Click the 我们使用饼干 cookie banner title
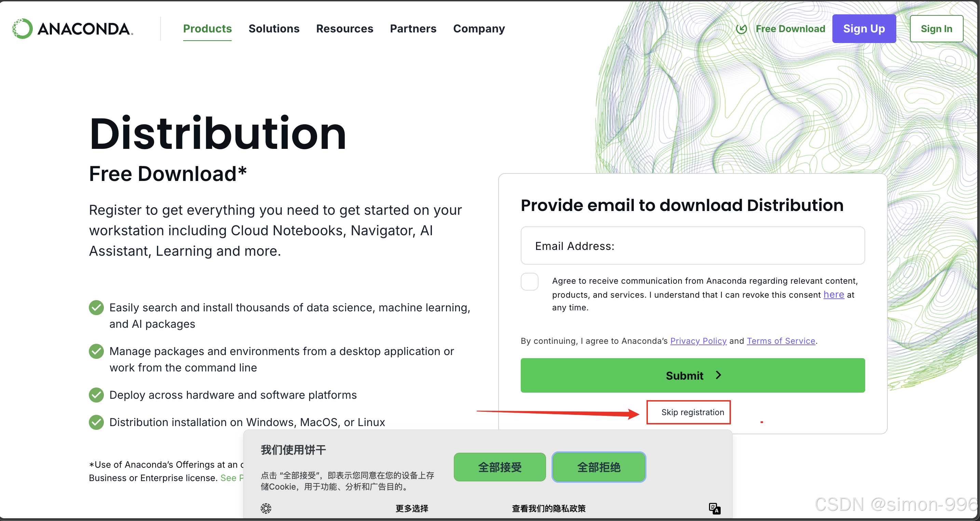 pyautogui.click(x=293, y=450)
